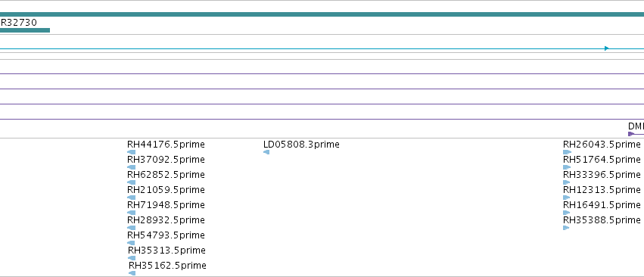644x277 pixels.
Task: Click the RH26043.5prime arrow marker
Action: (x=568, y=152)
